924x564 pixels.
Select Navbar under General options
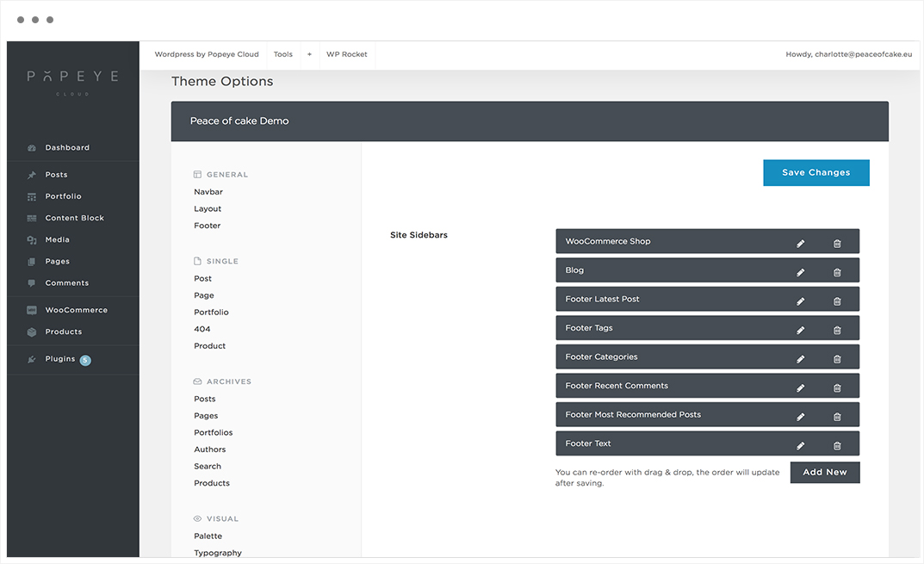coord(208,192)
